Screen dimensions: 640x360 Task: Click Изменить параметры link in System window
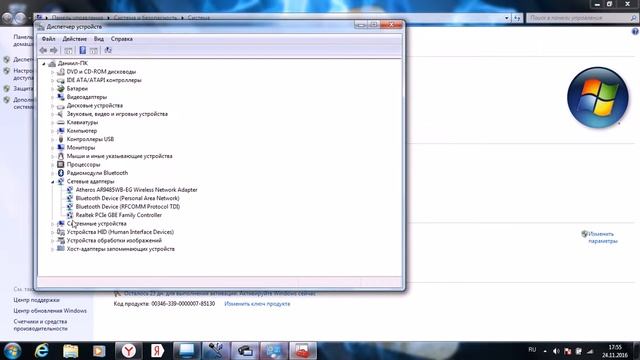pyautogui.click(x=602, y=238)
